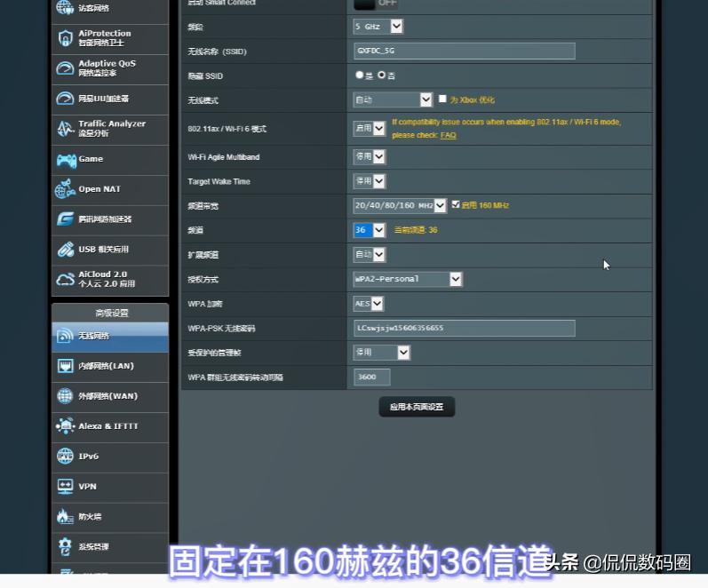Click the current channel 36 text
Image resolution: width=708 pixels, height=588 pixels.
click(416, 230)
